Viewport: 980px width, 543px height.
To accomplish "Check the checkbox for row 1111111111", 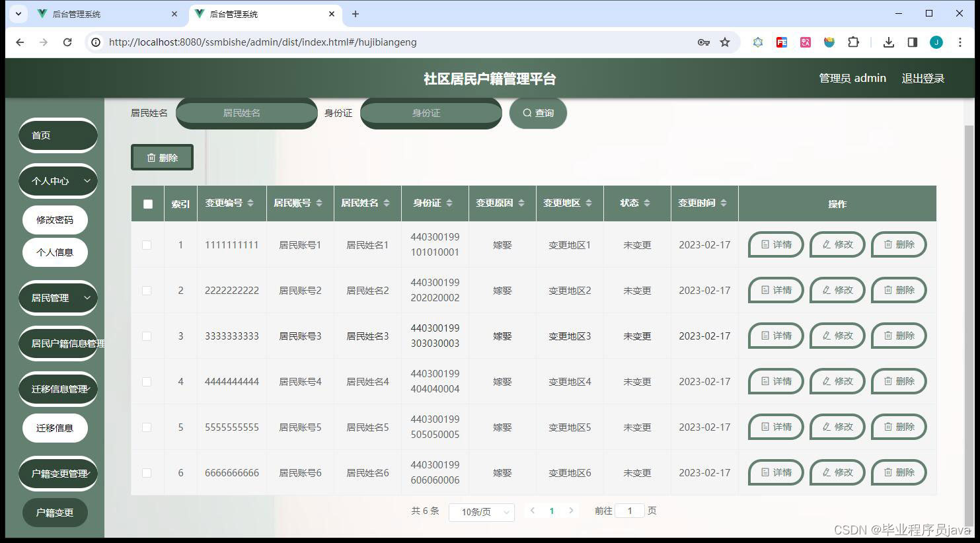I will point(147,245).
